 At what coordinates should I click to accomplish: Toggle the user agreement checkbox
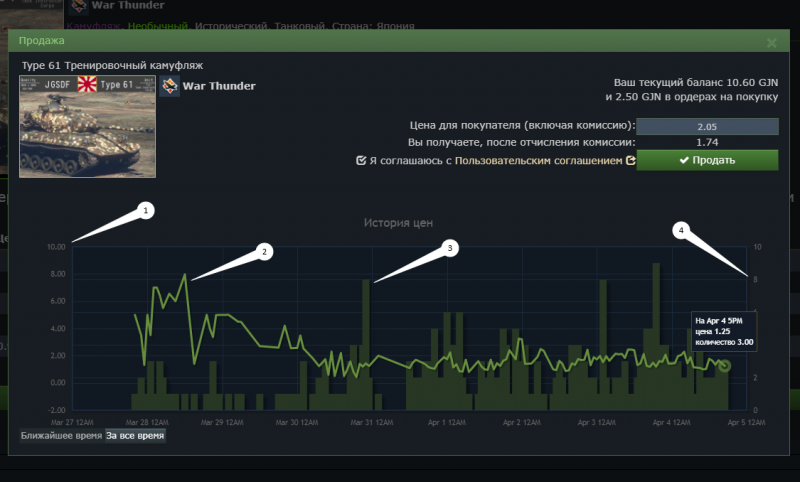(361, 160)
